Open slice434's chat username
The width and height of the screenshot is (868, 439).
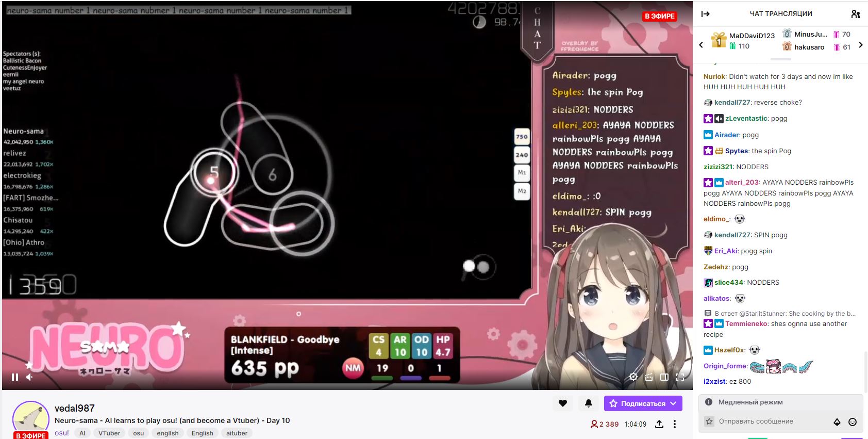pos(729,283)
